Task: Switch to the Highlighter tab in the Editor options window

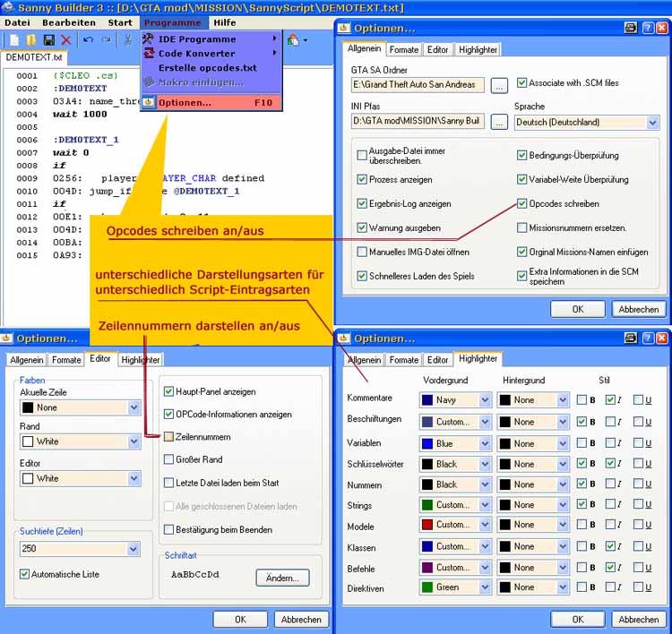Action: 140,360
